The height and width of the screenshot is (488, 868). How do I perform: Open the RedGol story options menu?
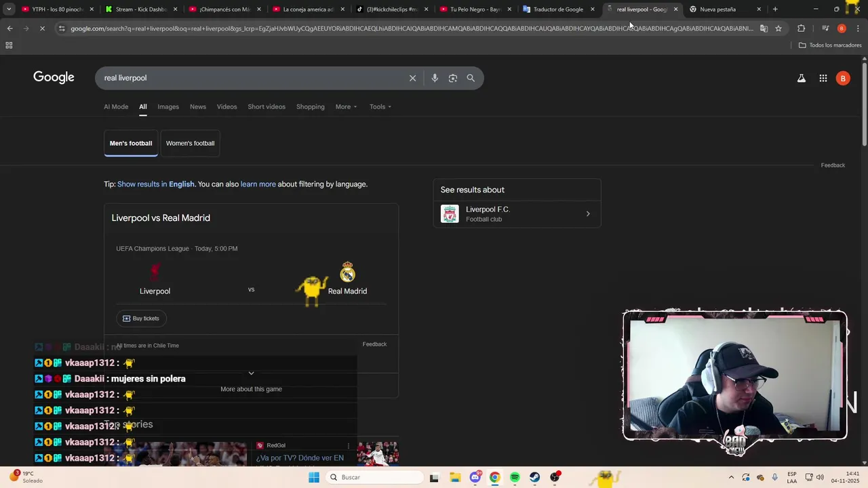coord(349,445)
